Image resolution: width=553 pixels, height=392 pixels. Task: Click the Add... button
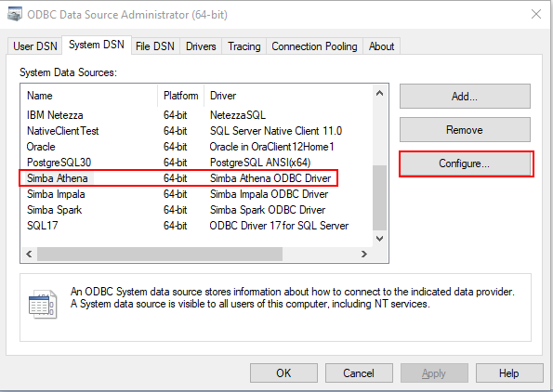pyautogui.click(x=465, y=97)
